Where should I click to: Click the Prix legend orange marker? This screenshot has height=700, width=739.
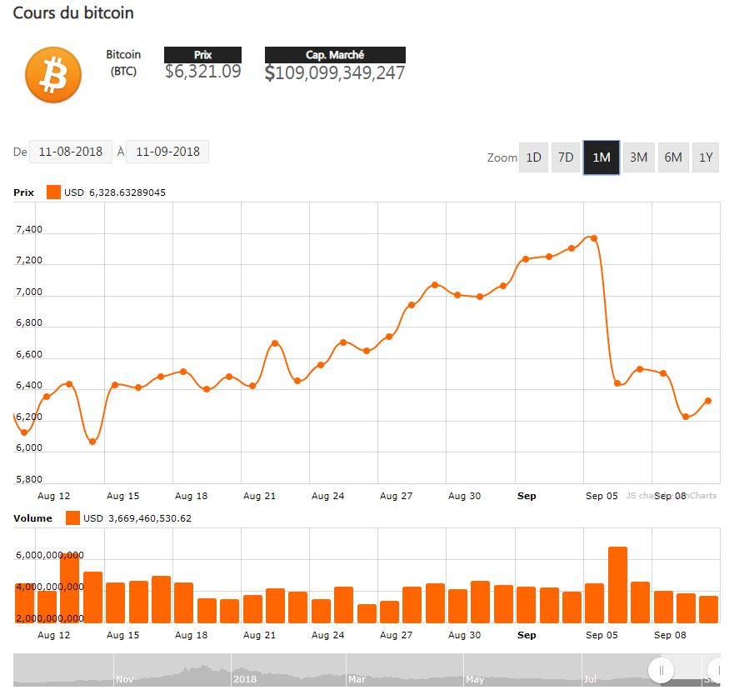click(x=54, y=192)
